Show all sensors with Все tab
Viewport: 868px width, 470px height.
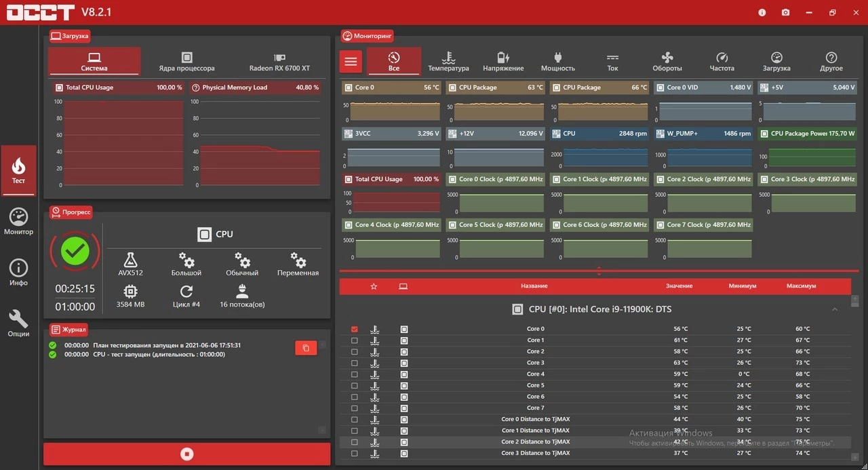394,61
